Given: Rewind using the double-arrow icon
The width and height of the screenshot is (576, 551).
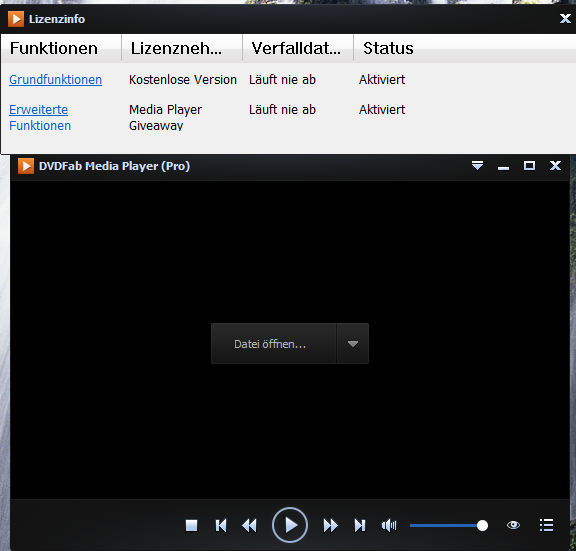Looking at the screenshot, I should 249,525.
